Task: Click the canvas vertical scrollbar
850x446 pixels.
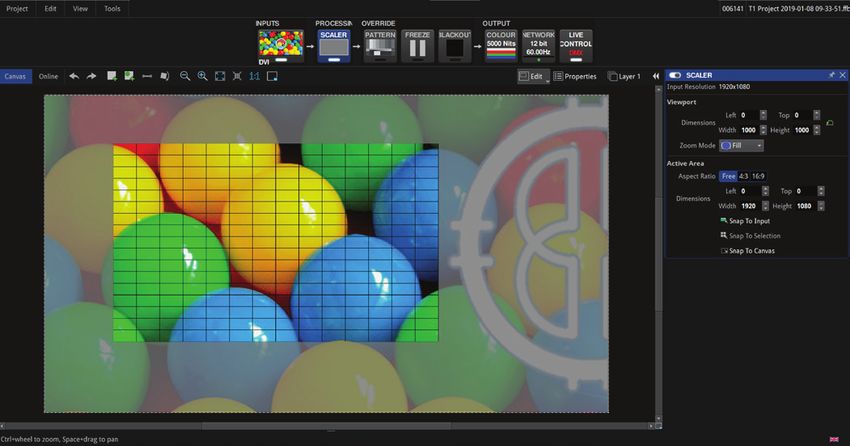Action: click(659, 253)
